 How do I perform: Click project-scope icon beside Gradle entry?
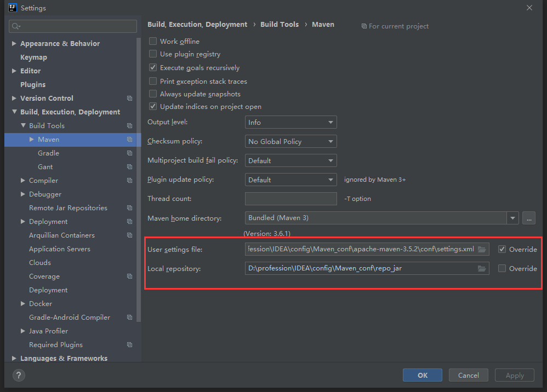click(x=129, y=153)
